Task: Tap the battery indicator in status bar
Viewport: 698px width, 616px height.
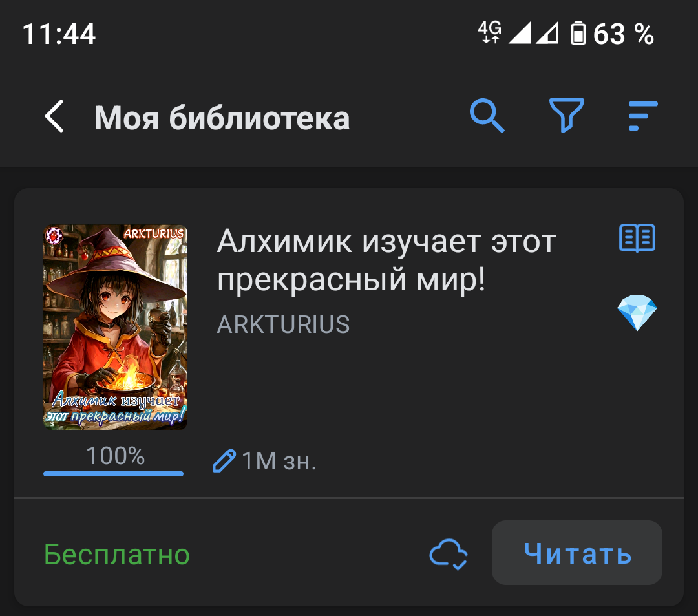Action: pyautogui.click(x=578, y=34)
